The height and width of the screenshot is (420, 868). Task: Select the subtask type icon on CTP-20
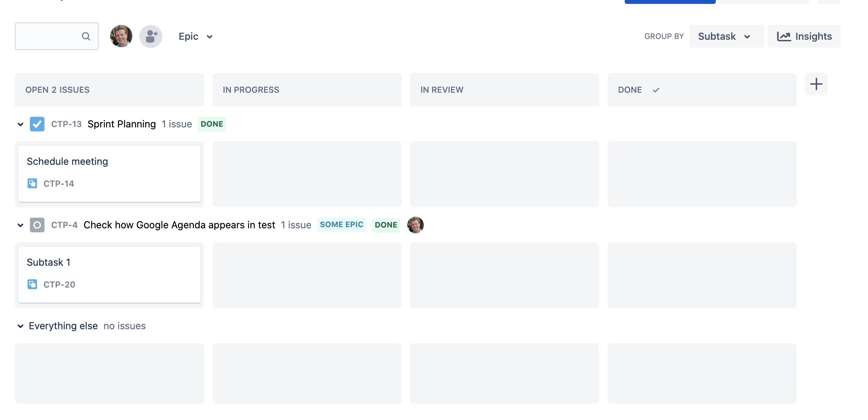pyautogui.click(x=33, y=284)
